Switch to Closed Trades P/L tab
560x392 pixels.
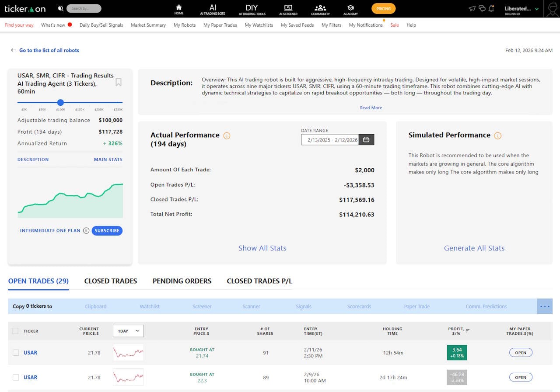pyautogui.click(x=259, y=281)
